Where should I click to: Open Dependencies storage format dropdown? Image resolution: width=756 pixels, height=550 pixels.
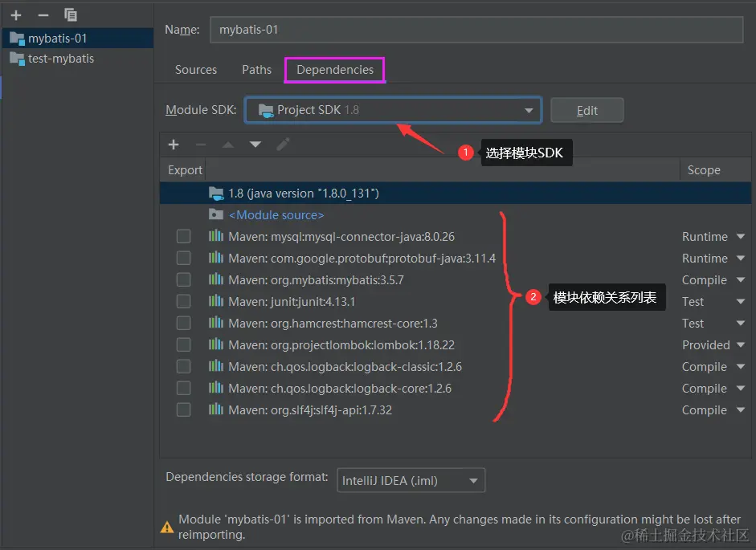tap(411, 481)
